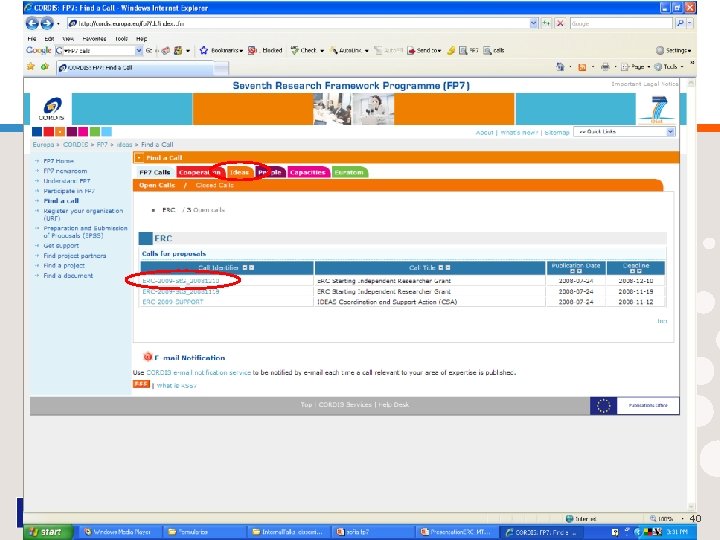Screen dimensions: 720x540
Task: Click the Favorites Center star icon
Action: point(31,67)
